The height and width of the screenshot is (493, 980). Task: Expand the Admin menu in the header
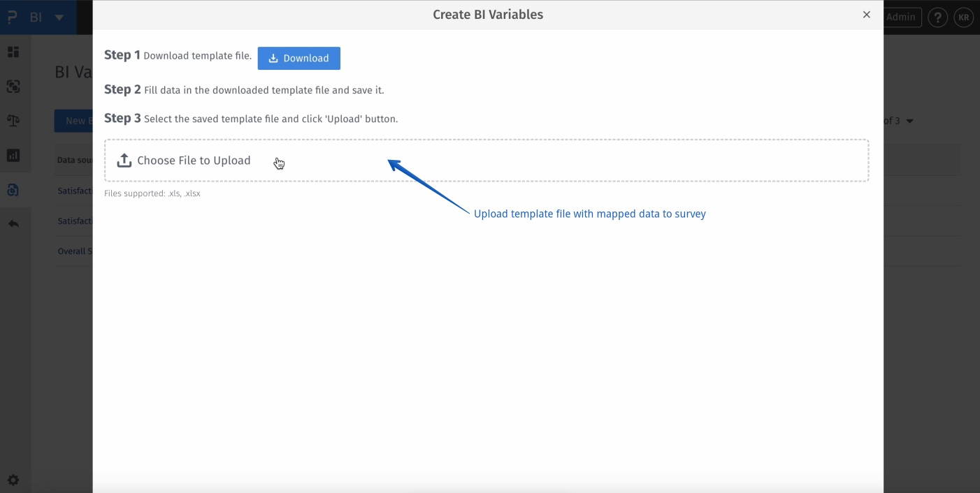[902, 17]
